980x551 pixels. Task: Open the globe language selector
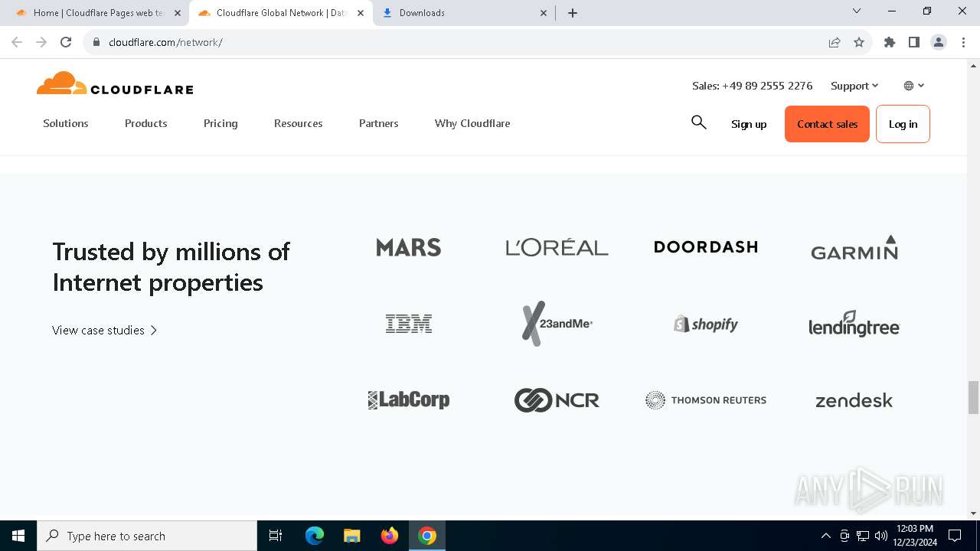pyautogui.click(x=914, y=86)
